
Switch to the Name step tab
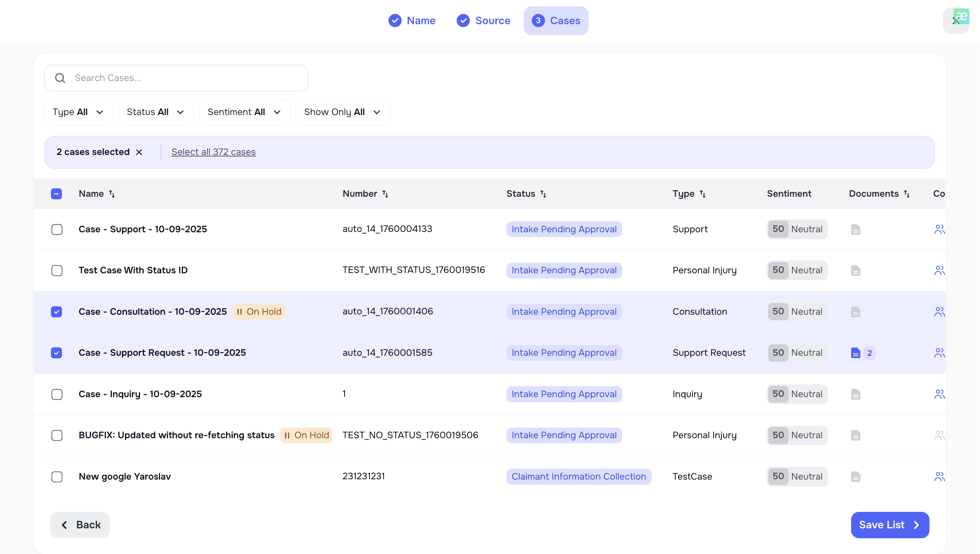[412, 21]
